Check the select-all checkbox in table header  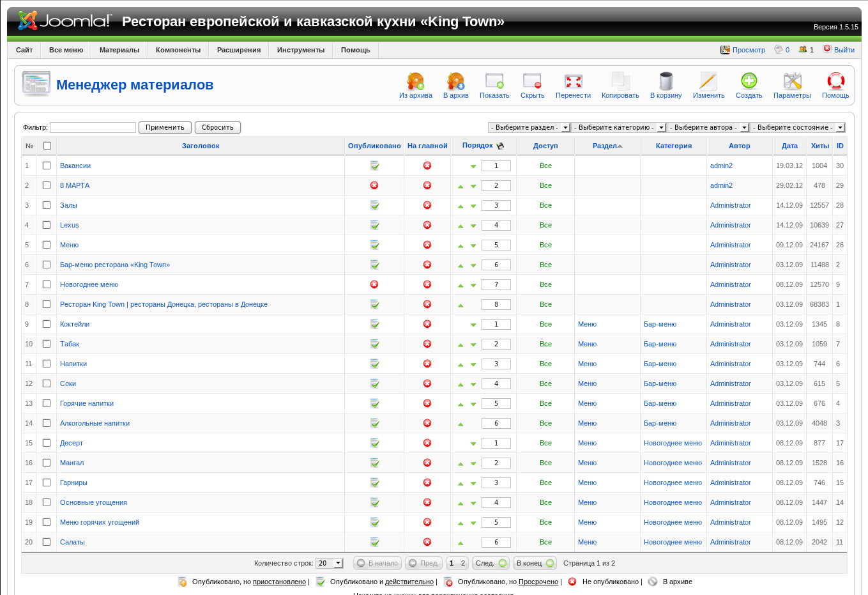point(47,146)
